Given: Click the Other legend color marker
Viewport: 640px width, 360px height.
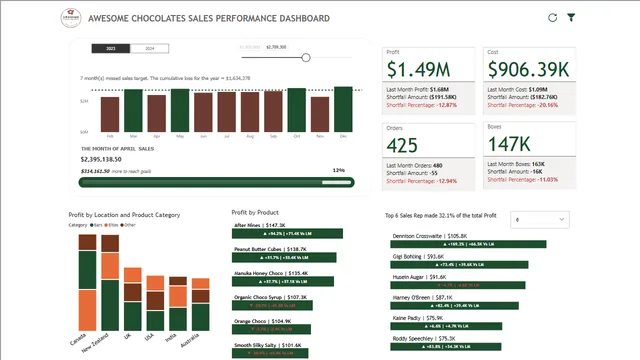Looking at the screenshot, I should pyautogui.click(x=122, y=225).
